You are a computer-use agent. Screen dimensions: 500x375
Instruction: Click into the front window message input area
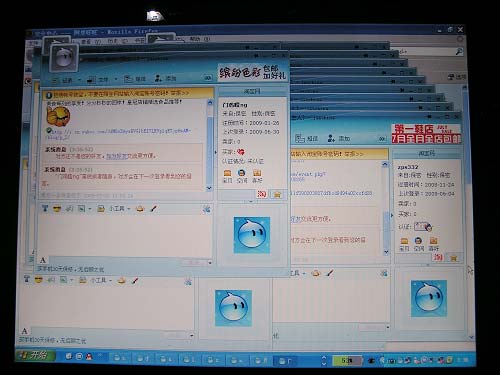pos(124,235)
